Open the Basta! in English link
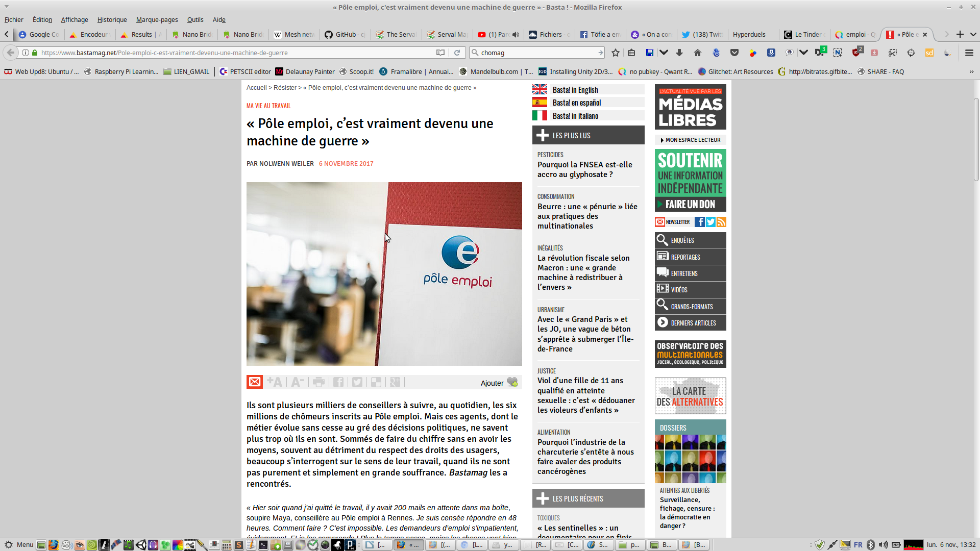The height and width of the screenshot is (551, 980). click(x=575, y=90)
